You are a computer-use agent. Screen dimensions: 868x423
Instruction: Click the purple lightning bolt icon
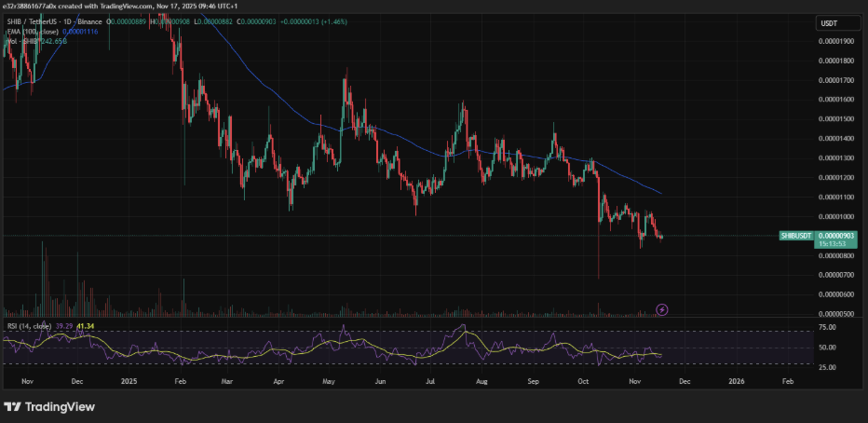(x=661, y=309)
